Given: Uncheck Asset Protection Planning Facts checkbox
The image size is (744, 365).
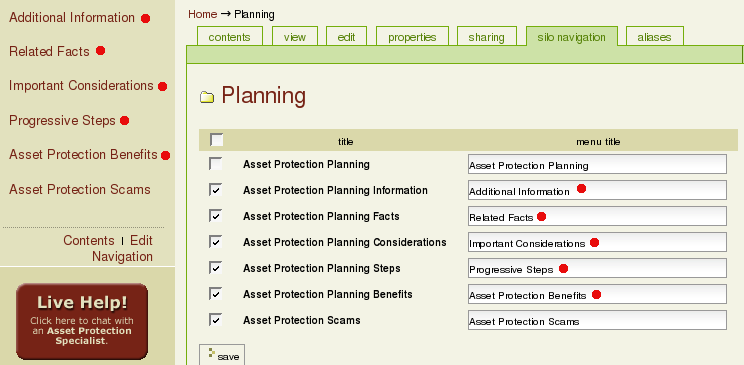Looking at the screenshot, I should click(215, 216).
